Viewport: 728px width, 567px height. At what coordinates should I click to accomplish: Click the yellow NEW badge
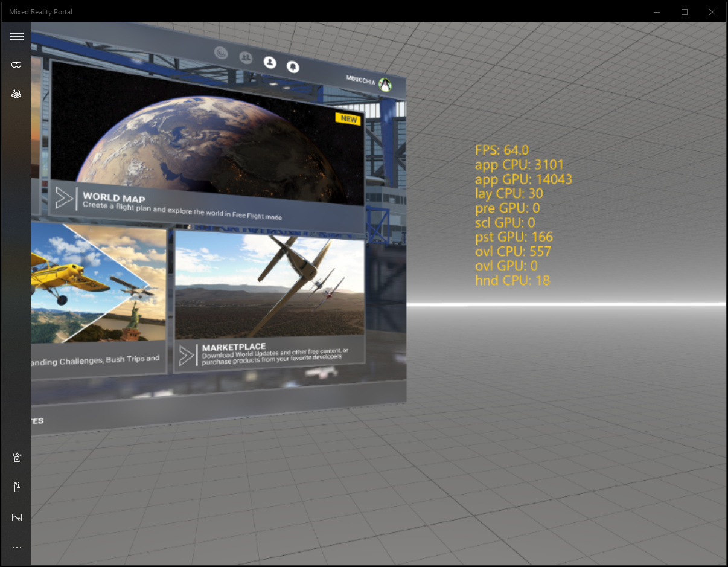[348, 119]
